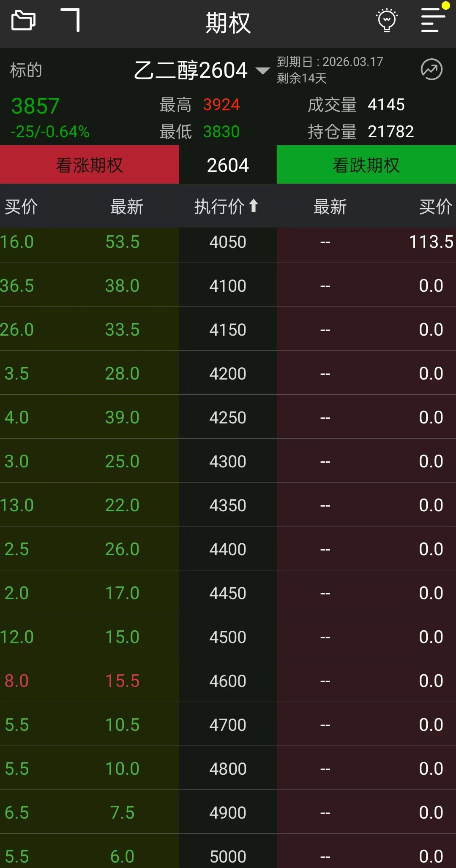
Task: Switch to 看涨期权 call options tab
Action: pos(89,165)
